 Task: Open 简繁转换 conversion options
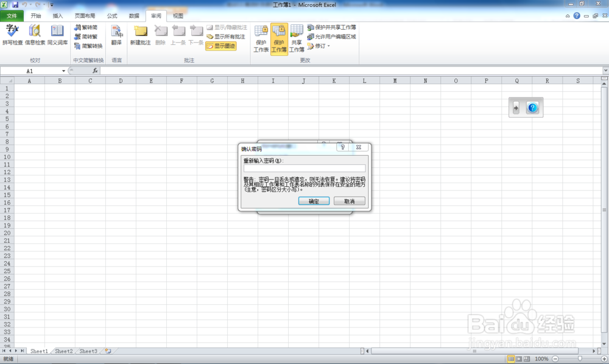pyautogui.click(x=88, y=46)
